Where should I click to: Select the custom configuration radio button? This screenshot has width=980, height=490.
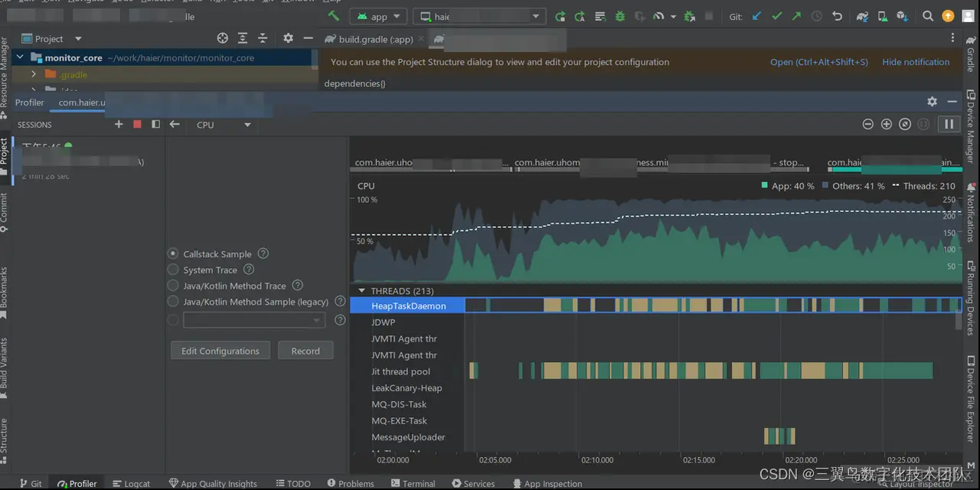pos(173,320)
